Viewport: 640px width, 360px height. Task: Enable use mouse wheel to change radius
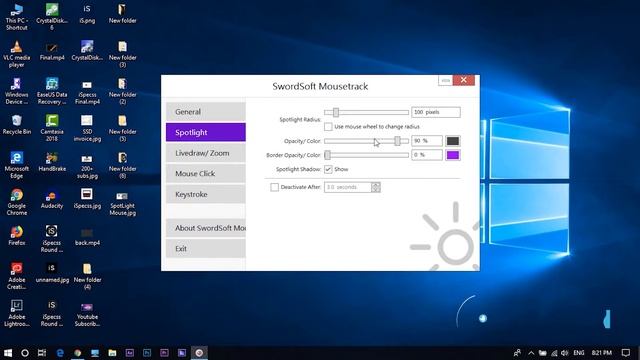pos(328,127)
